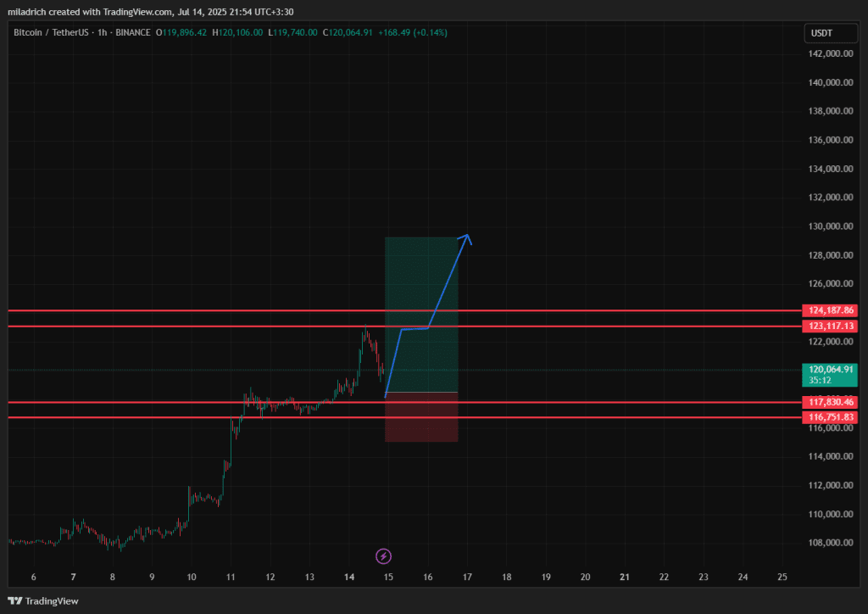Click the H120,106.00 high value in header

238,32
